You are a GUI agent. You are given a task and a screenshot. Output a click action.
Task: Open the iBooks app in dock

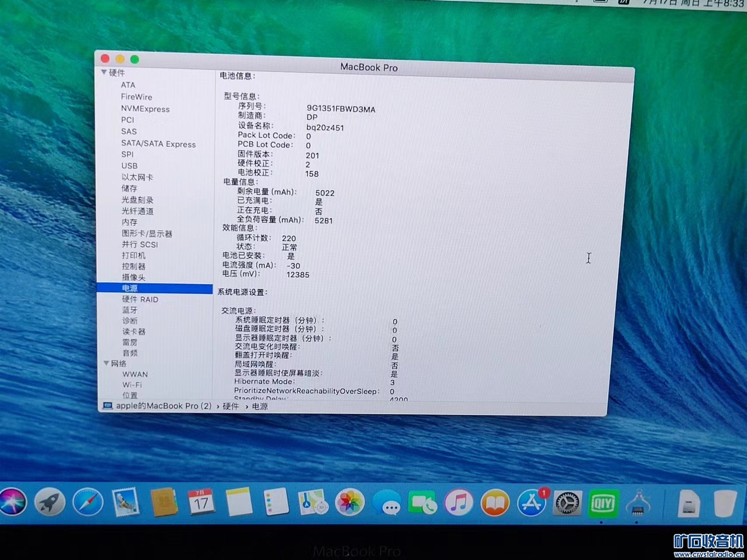click(495, 503)
